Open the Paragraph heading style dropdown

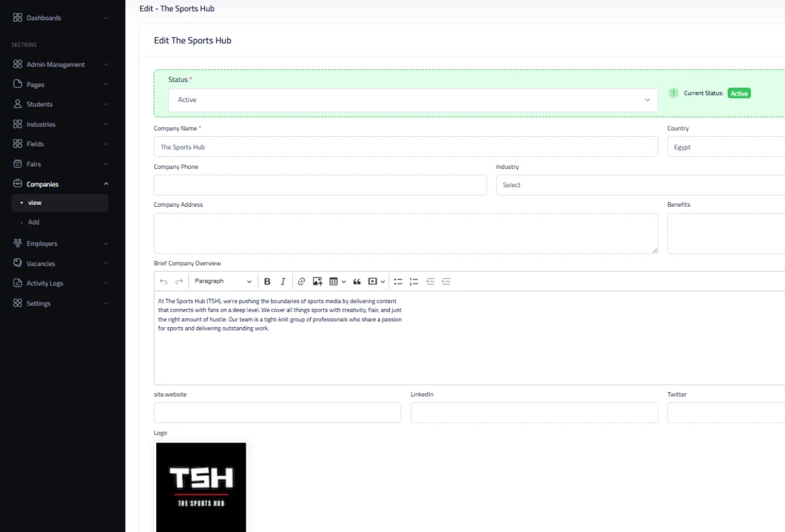(222, 281)
